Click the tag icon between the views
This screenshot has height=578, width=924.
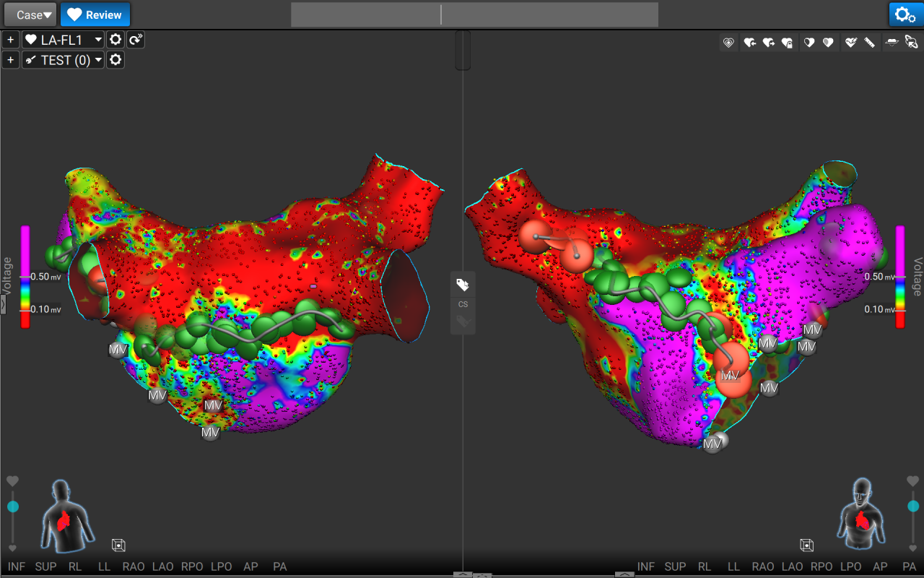tap(463, 285)
